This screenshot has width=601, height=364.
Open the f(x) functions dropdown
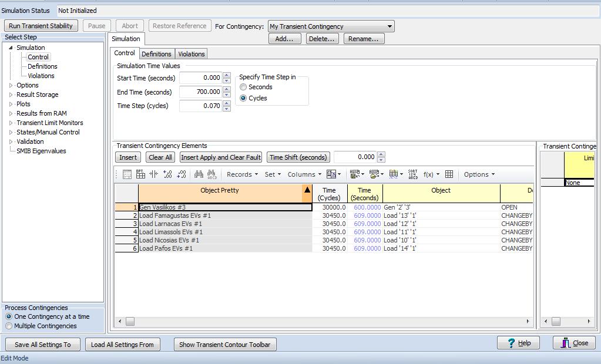tap(431, 174)
